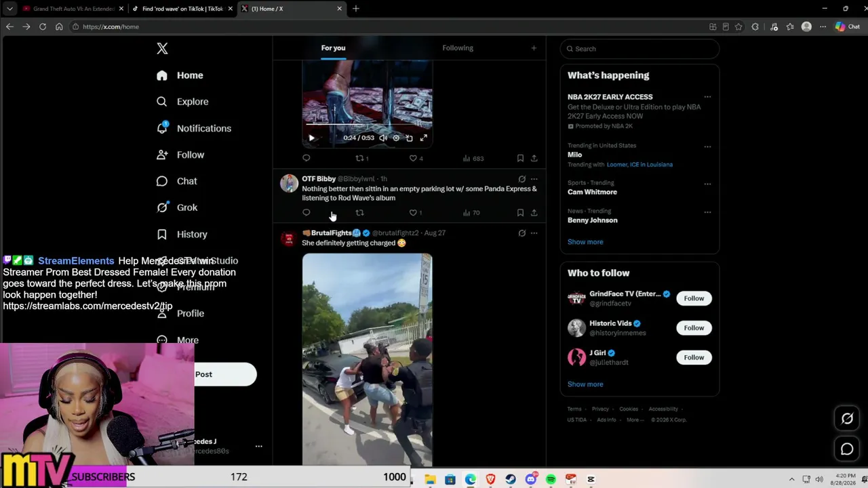The height and width of the screenshot is (488, 868).
Task: Follow J Girl
Action: coord(694,357)
